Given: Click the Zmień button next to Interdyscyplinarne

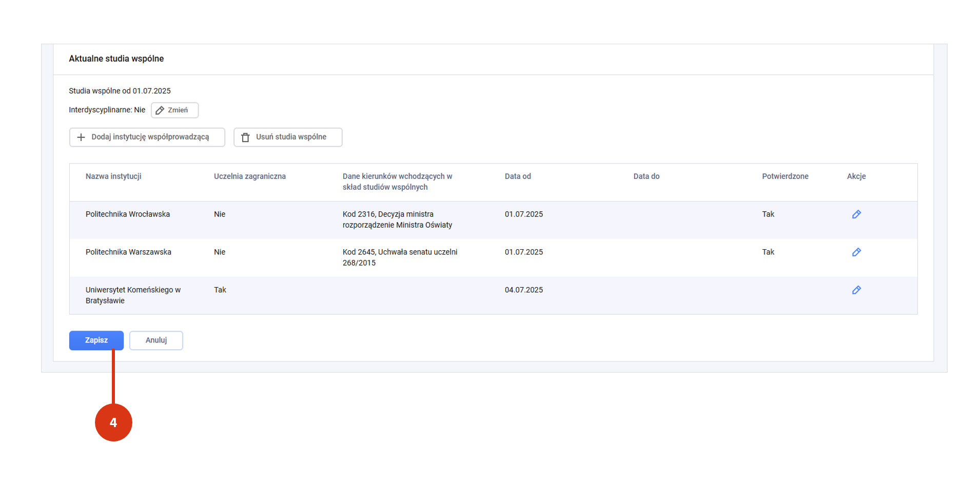Looking at the screenshot, I should point(174,110).
